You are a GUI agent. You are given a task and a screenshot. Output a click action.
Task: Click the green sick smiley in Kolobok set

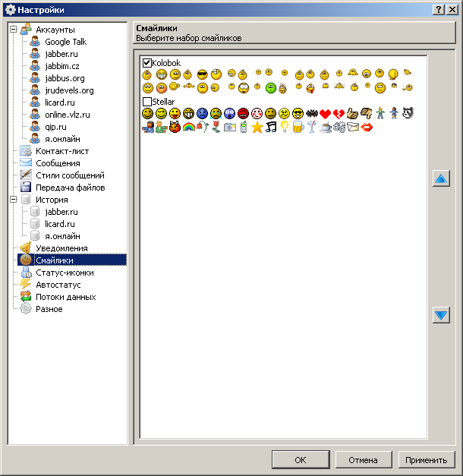coord(270,88)
